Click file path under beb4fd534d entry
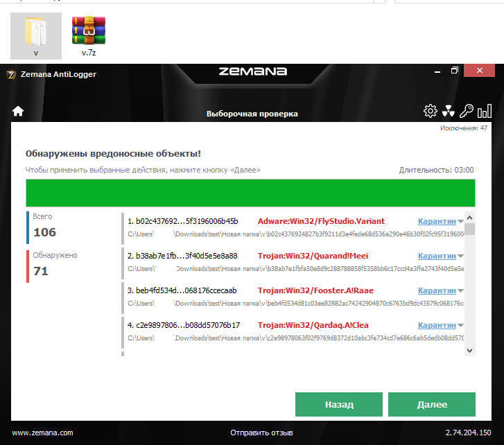The image size is (504, 445). [x=295, y=304]
